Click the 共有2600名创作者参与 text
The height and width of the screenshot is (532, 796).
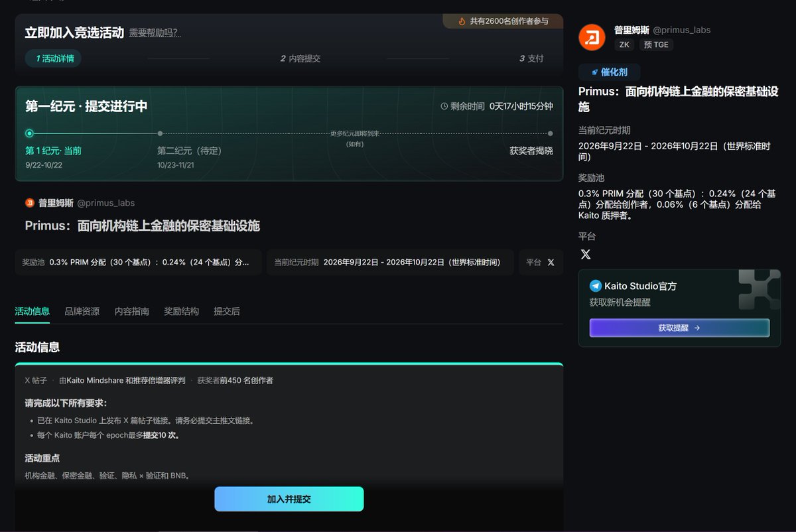click(509, 21)
